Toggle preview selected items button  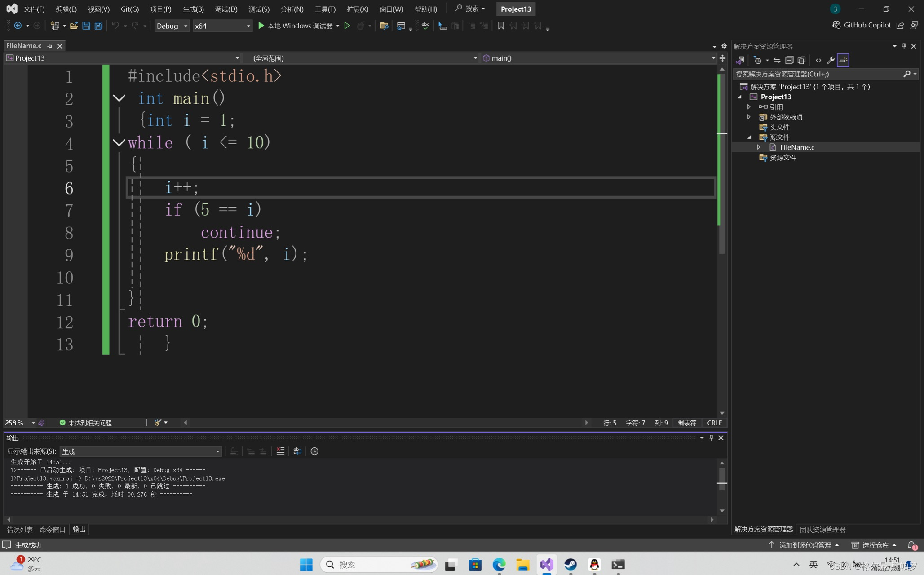click(x=843, y=60)
